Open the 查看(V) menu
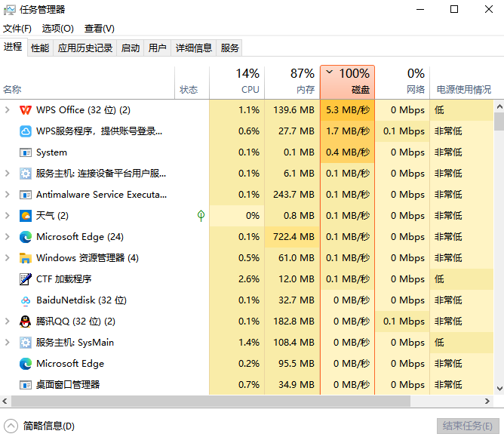504x440 pixels. click(x=100, y=29)
